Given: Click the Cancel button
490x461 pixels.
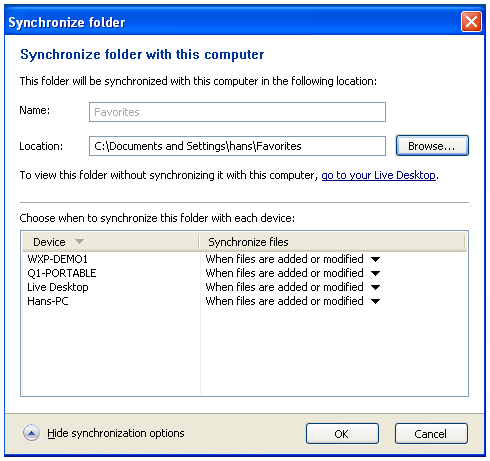Looking at the screenshot, I should (431, 434).
